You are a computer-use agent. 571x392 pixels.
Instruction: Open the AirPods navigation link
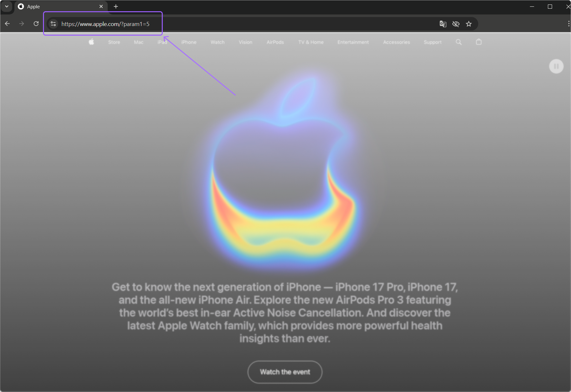[275, 42]
